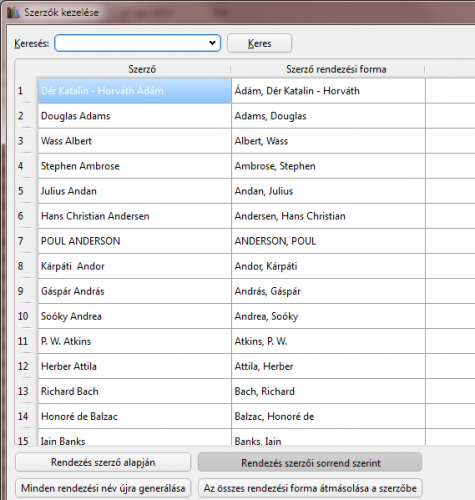Select author cell Kárpáti Andor
Screen dimensions: 475x500
(135, 266)
